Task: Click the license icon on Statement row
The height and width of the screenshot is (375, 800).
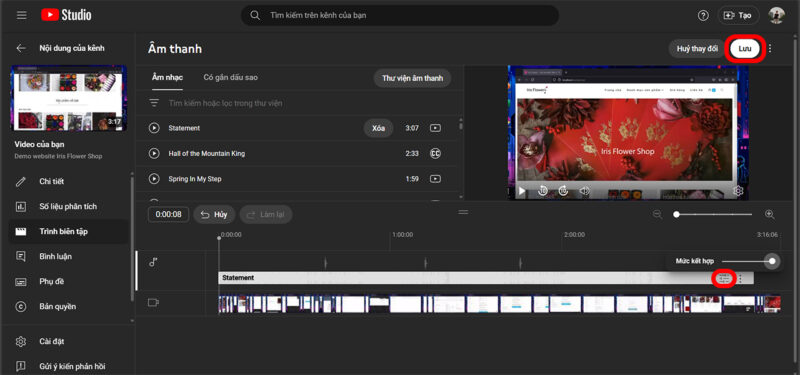Action: coord(435,128)
